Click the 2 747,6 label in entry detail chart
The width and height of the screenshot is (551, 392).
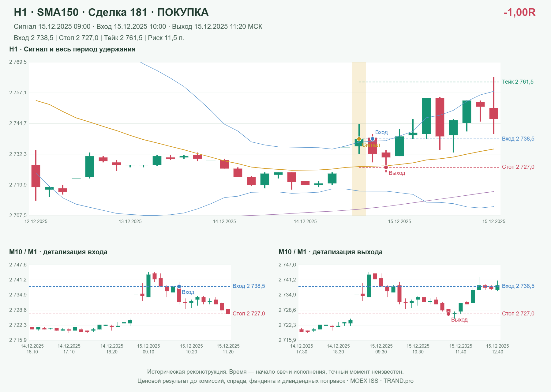pos(18,265)
